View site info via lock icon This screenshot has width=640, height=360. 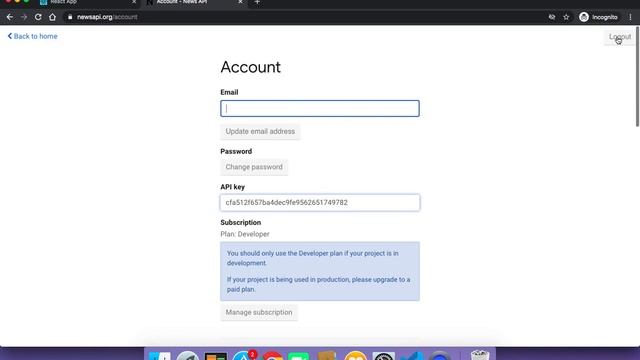coord(70,17)
